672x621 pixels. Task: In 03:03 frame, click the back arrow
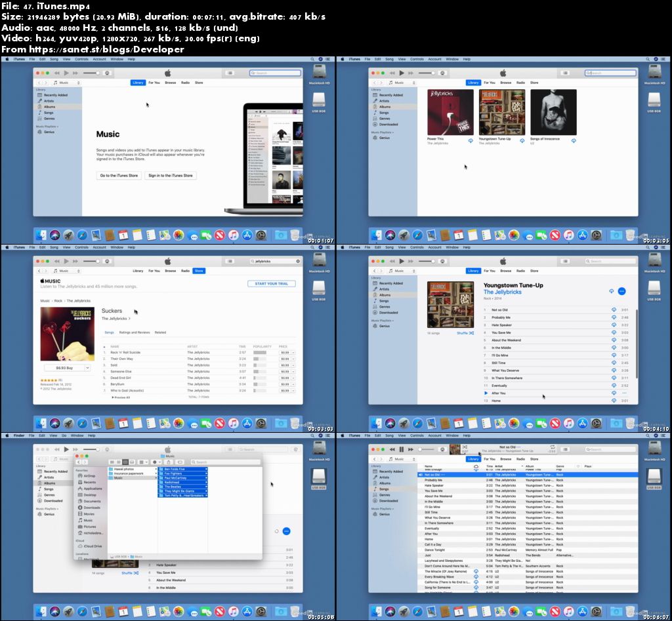pyautogui.click(x=39, y=271)
